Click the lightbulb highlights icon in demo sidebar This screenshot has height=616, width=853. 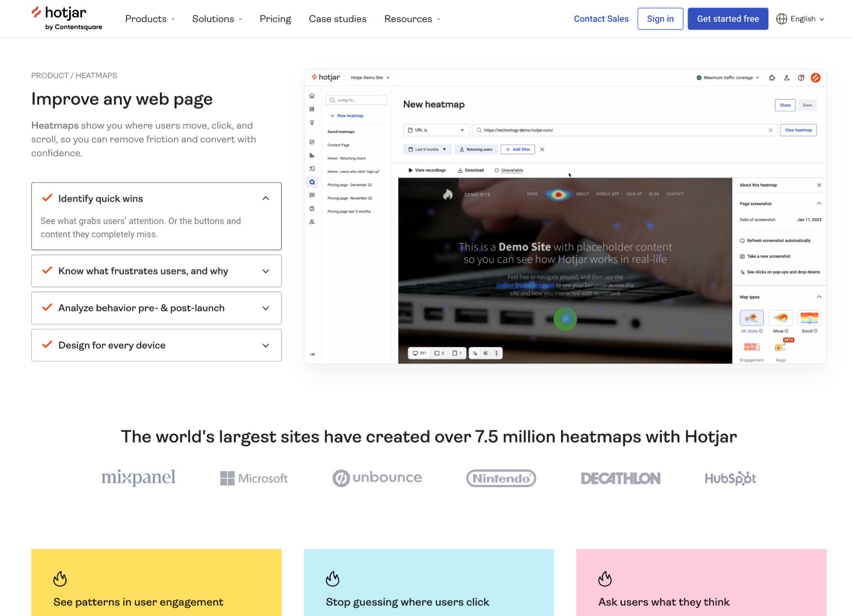tap(312, 122)
